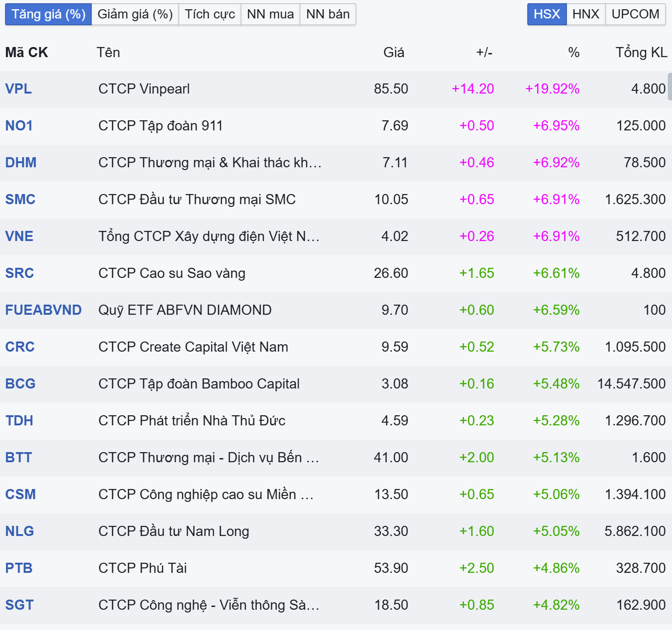
Task: Click the Tổng KL column header
Action: pos(641,53)
